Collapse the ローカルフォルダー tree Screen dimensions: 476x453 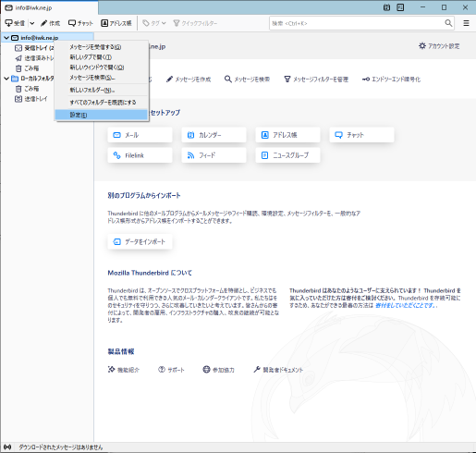click(6, 79)
